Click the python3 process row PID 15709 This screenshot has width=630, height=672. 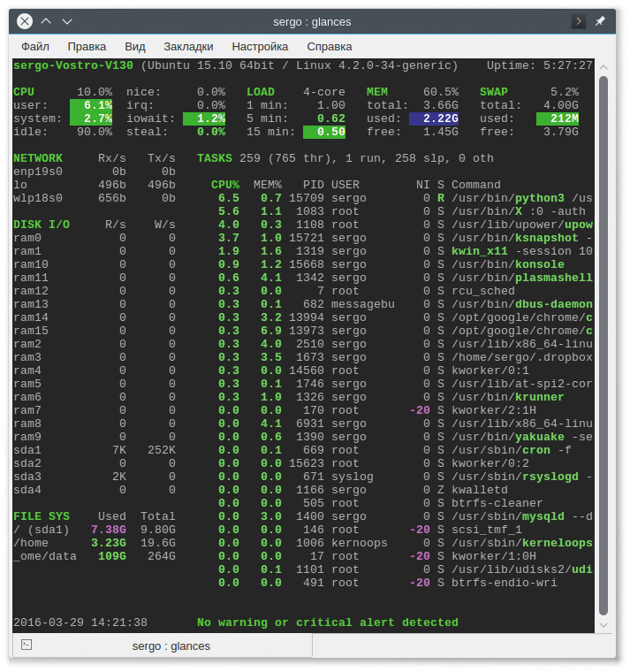tap(406, 198)
